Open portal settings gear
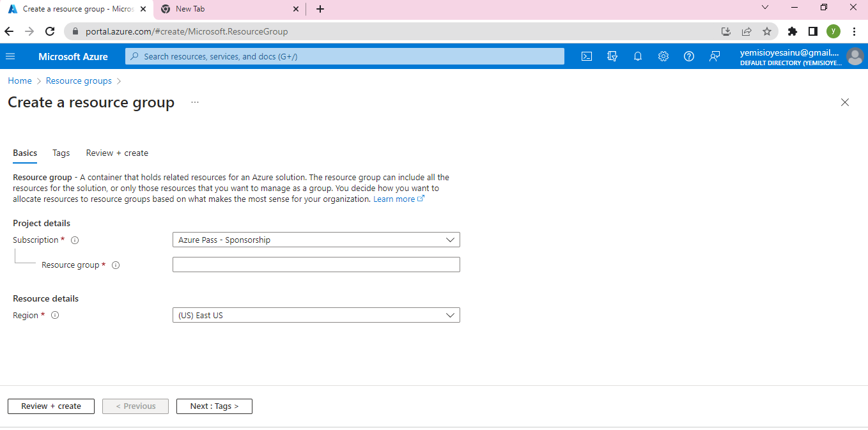 (x=663, y=56)
